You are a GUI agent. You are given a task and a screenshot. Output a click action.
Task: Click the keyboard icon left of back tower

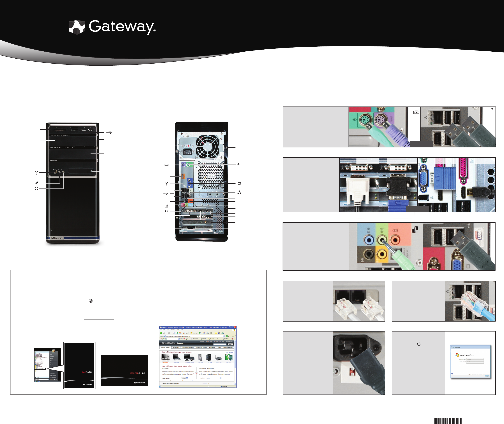click(x=166, y=165)
